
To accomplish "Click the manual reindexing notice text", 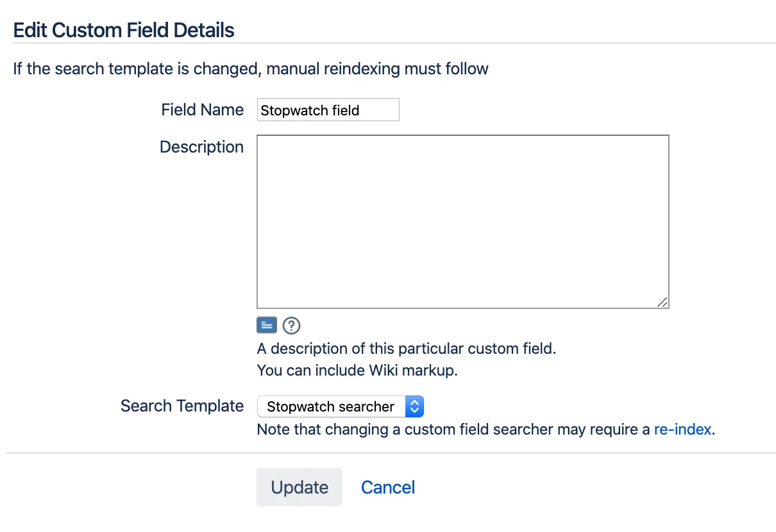I will click(251, 69).
